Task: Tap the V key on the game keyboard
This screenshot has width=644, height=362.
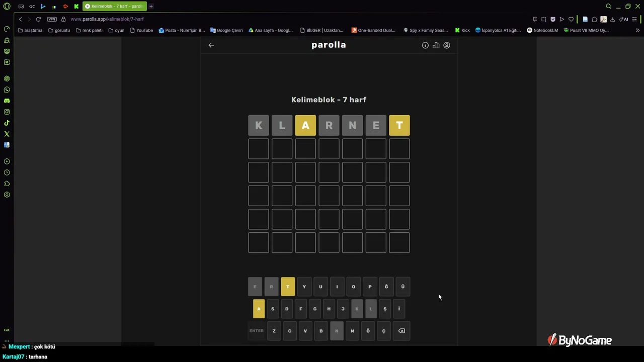Action: [305, 331]
